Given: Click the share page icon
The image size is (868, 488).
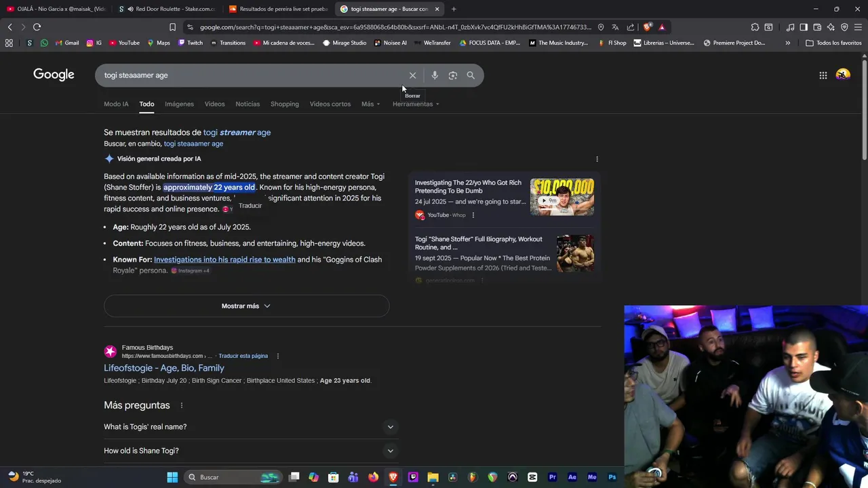Looking at the screenshot, I should coord(631,27).
